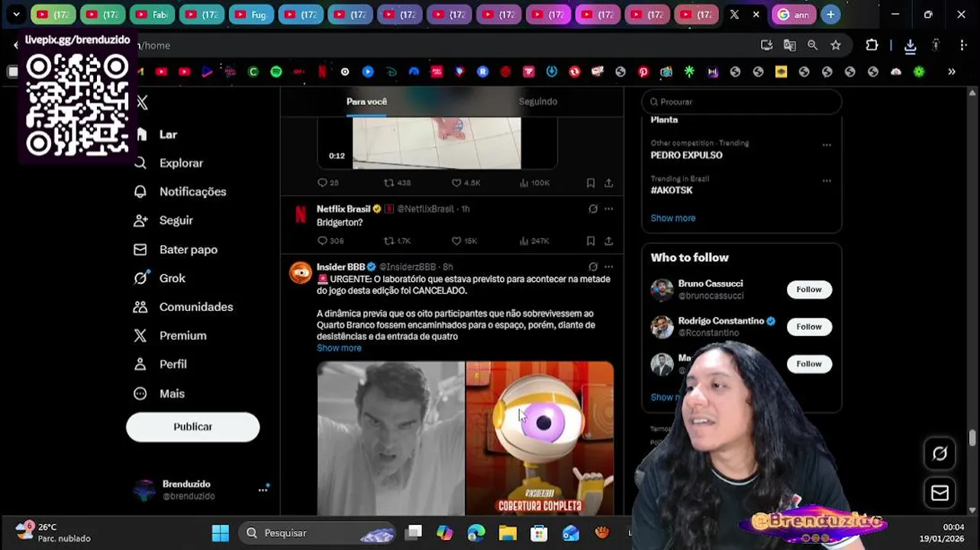This screenshot has height=550, width=980.
Task: Open the floating messages envelope button
Action: click(940, 493)
